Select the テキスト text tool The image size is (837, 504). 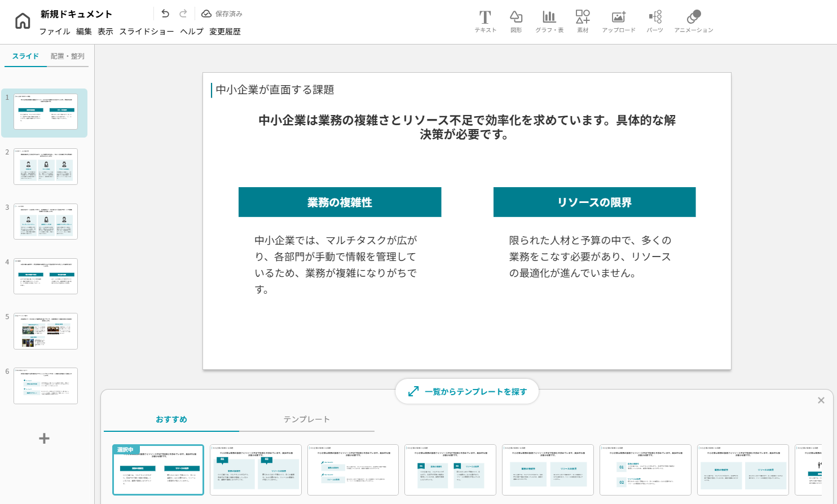485,21
